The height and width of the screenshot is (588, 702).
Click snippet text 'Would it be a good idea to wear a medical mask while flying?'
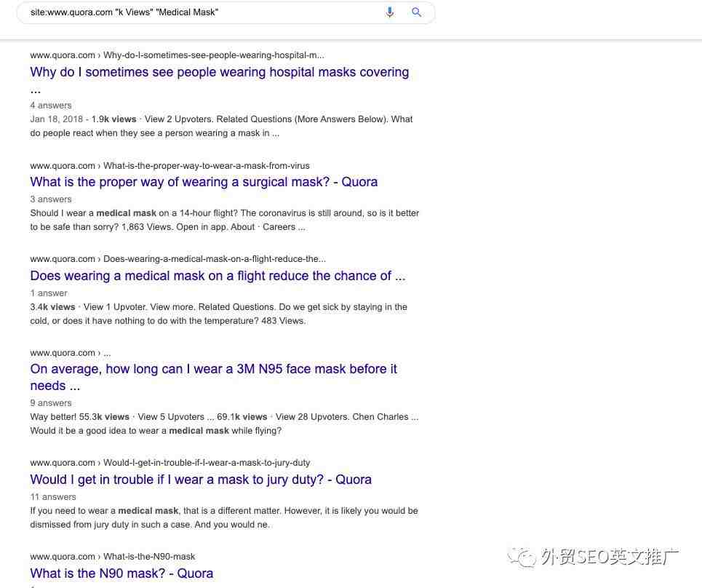tap(156, 431)
